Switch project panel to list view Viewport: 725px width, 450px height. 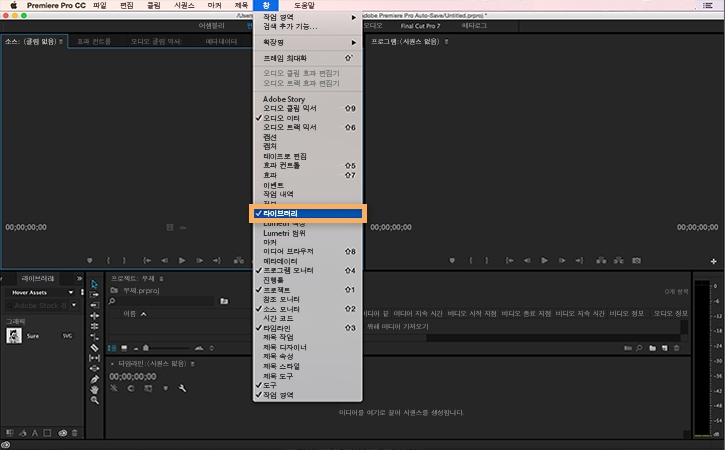(112, 348)
